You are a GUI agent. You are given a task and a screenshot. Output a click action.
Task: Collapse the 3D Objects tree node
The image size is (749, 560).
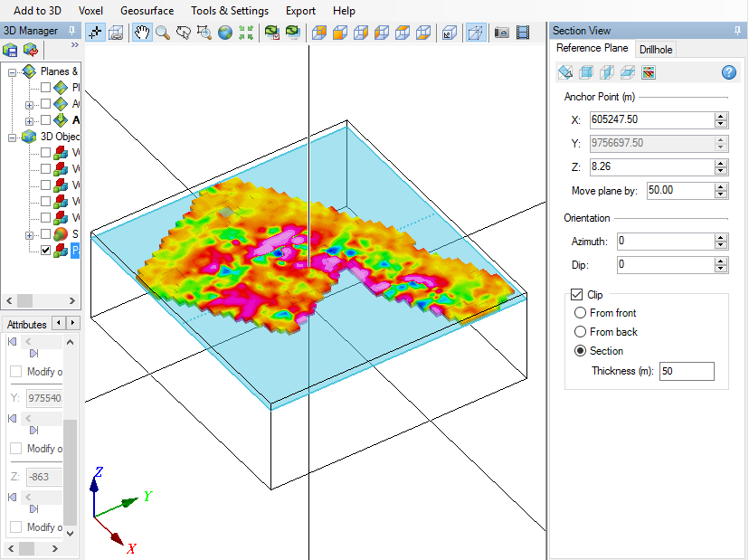(x=13, y=137)
